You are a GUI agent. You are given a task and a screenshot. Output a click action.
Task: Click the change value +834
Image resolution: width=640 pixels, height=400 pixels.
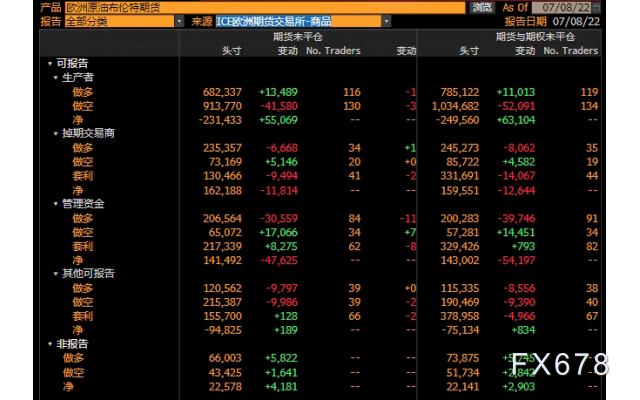click(x=523, y=330)
